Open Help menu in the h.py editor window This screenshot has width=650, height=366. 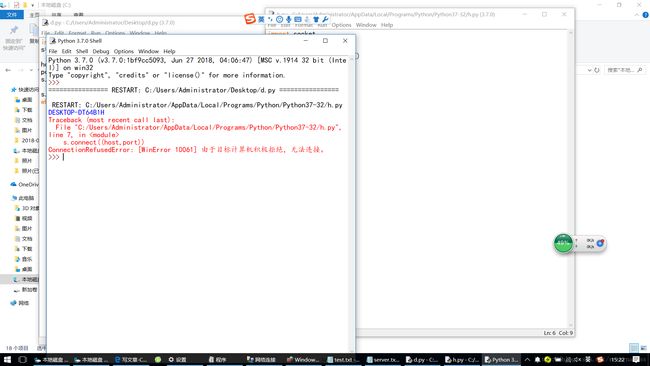(387, 25)
